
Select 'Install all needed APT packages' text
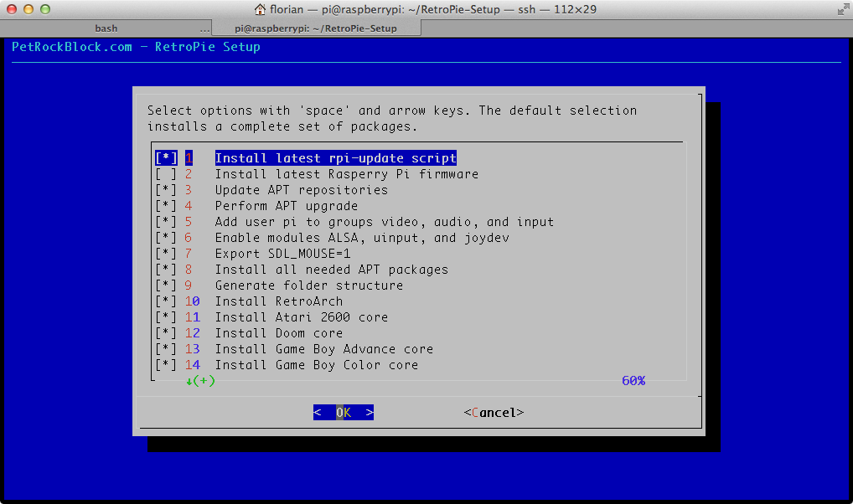pyautogui.click(x=331, y=270)
